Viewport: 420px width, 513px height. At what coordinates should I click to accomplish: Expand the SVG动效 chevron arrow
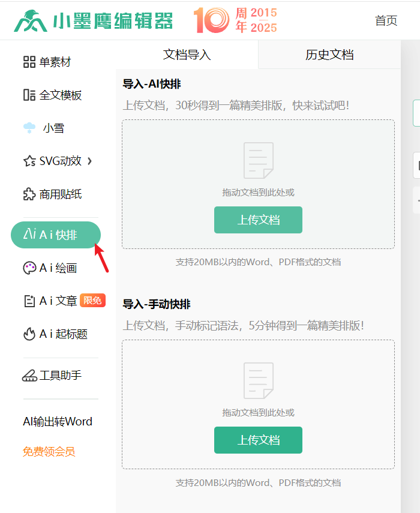90,161
